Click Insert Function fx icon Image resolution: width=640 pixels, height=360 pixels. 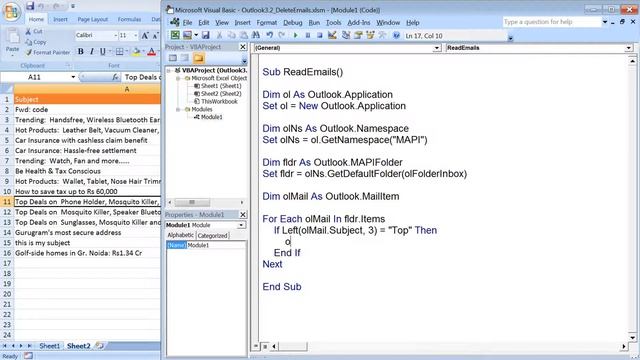(x=116, y=77)
